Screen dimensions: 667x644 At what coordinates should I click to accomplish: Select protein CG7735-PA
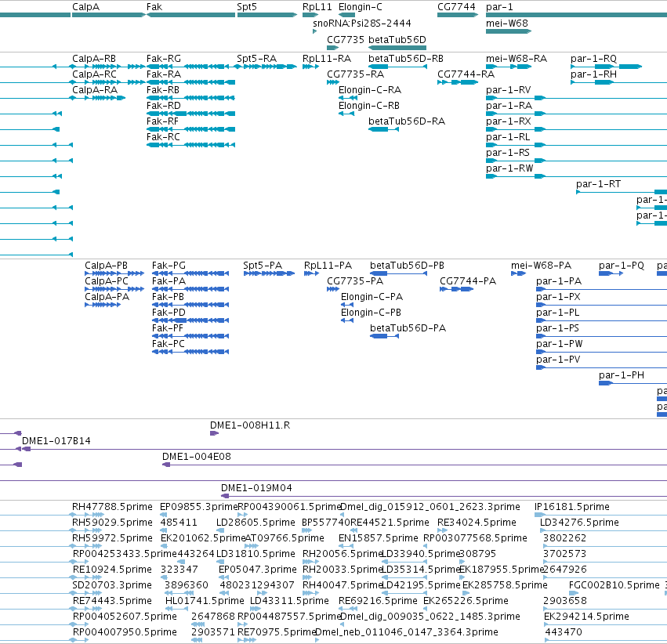point(355,281)
